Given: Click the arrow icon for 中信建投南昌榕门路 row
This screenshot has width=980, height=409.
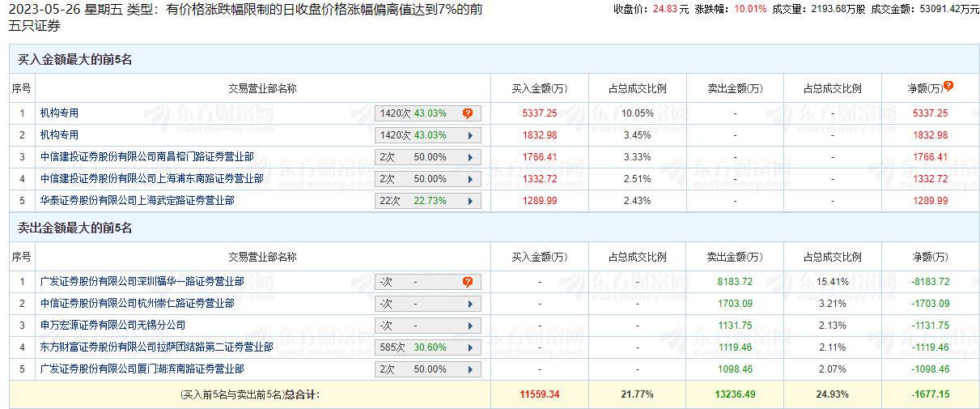Looking at the screenshot, I should 469,157.
